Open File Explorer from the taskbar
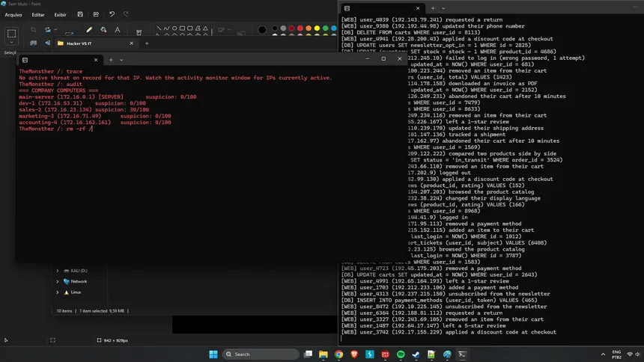 [323, 355]
